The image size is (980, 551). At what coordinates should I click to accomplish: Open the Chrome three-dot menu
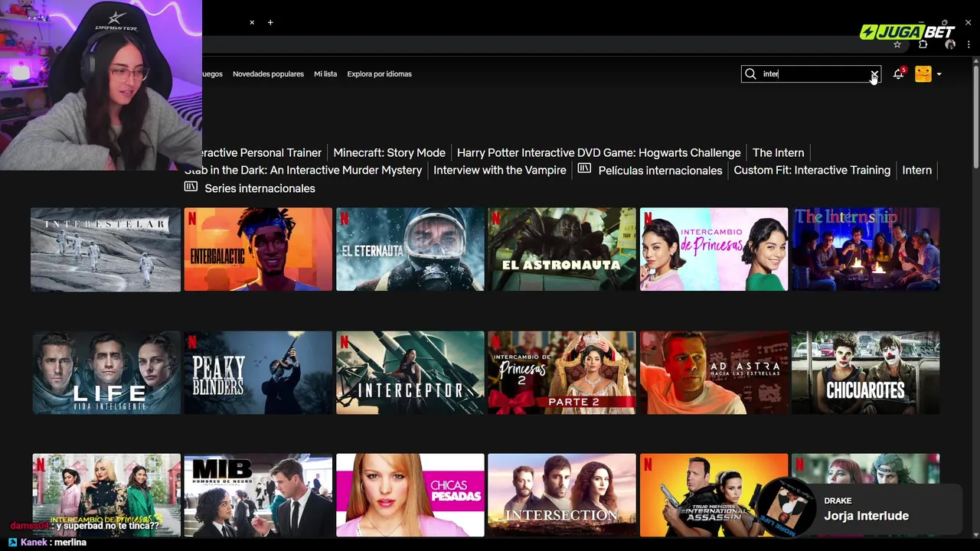tap(969, 44)
